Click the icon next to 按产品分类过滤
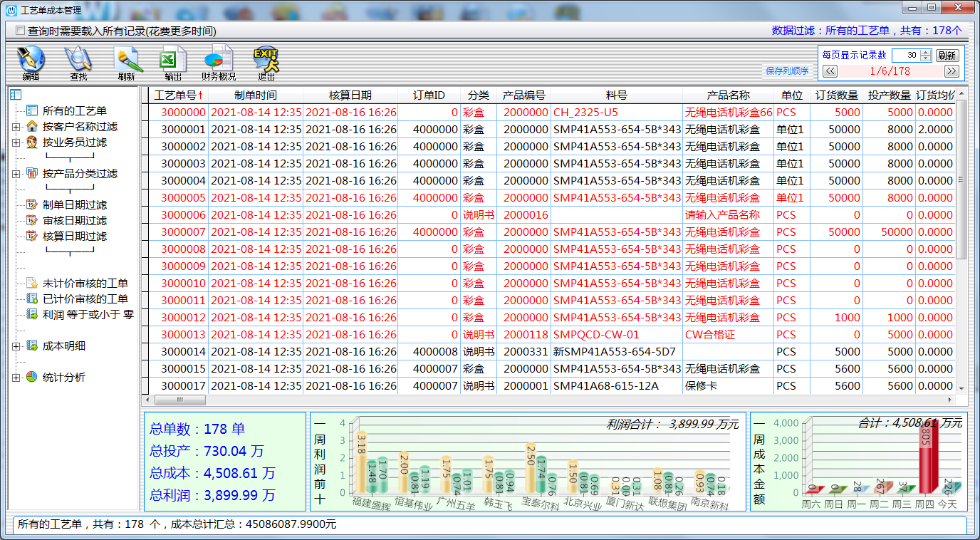This screenshot has width=980, height=540. click(x=31, y=173)
